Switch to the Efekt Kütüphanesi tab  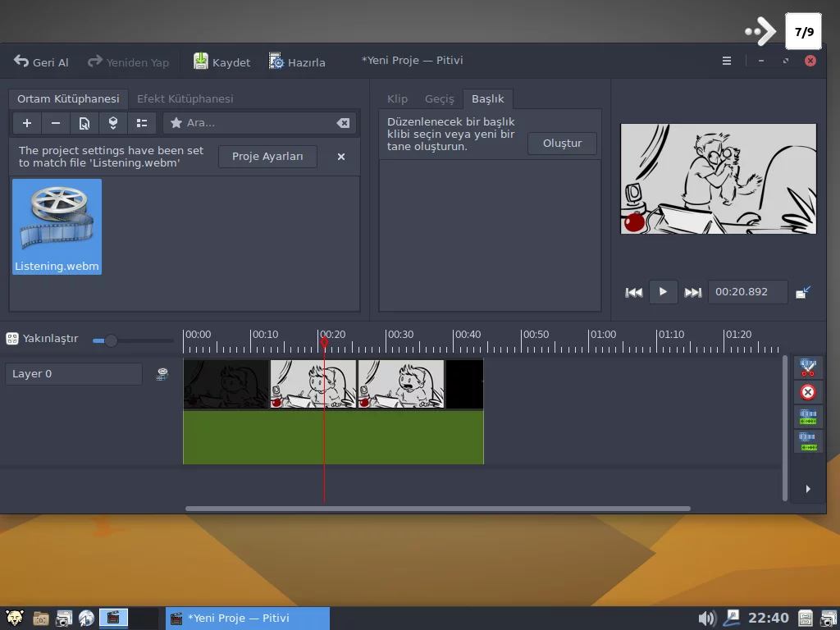(x=185, y=98)
